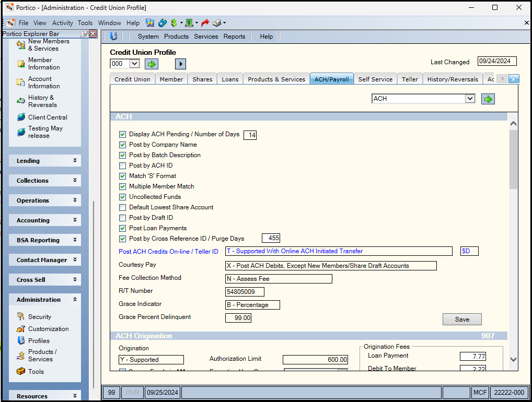Image resolution: width=532 pixels, height=402 pixels.
Task: Click the red arrow toolbar icon
Action: (x=205, y=22)
